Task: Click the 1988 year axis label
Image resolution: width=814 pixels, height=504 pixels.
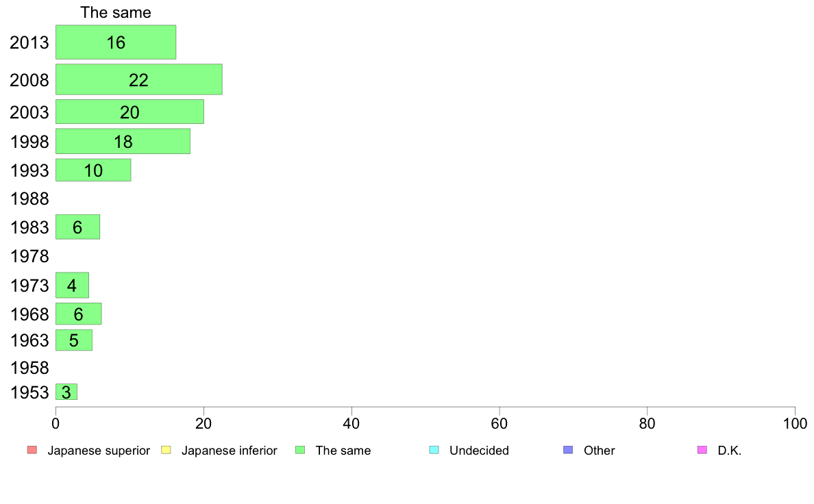Action: click(x=29, y=199)
